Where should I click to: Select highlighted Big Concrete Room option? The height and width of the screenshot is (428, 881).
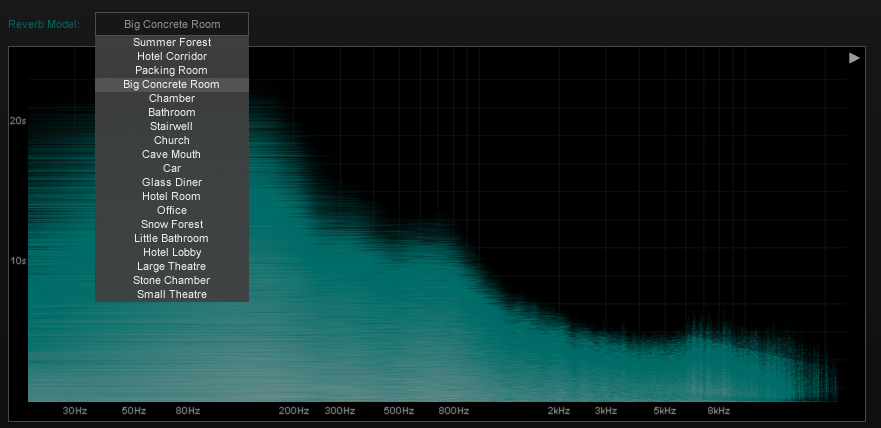[171, 85]
